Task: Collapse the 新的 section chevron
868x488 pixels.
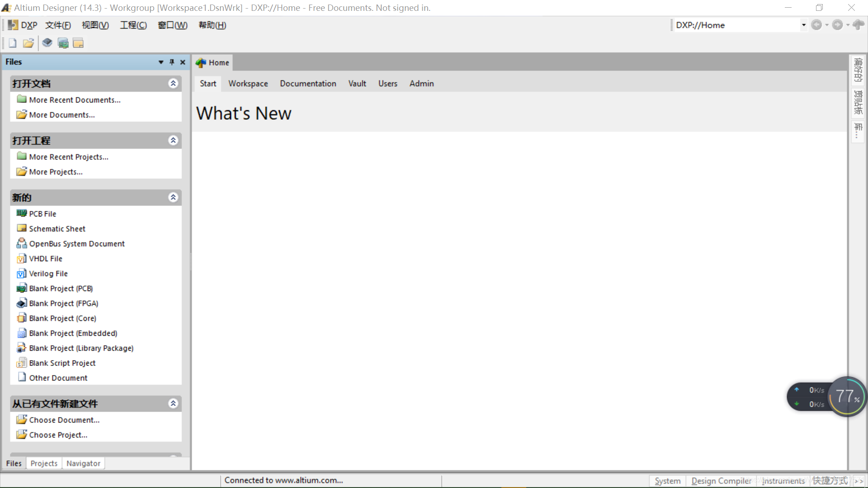Action: (173, 197)
